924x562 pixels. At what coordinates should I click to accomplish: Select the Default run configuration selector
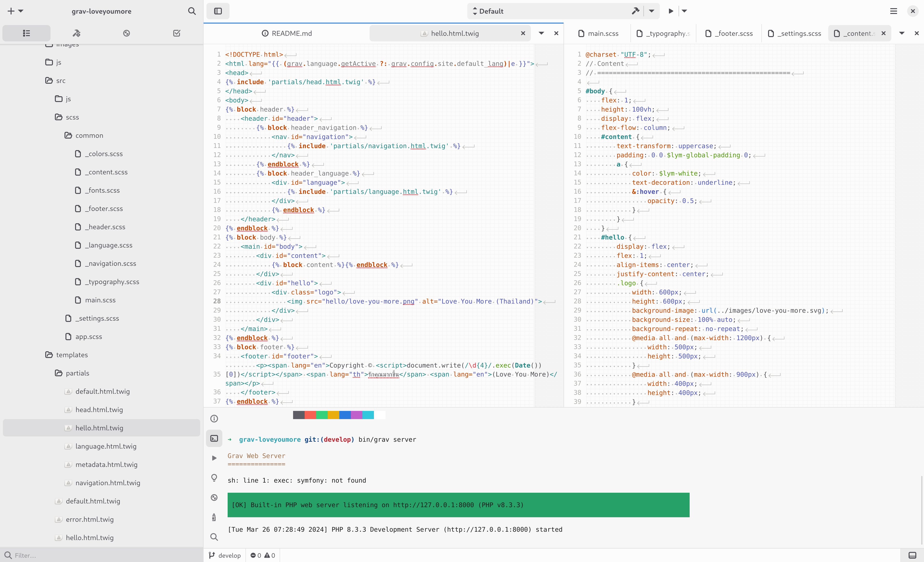pyautogui.click(x=547, y=11)
